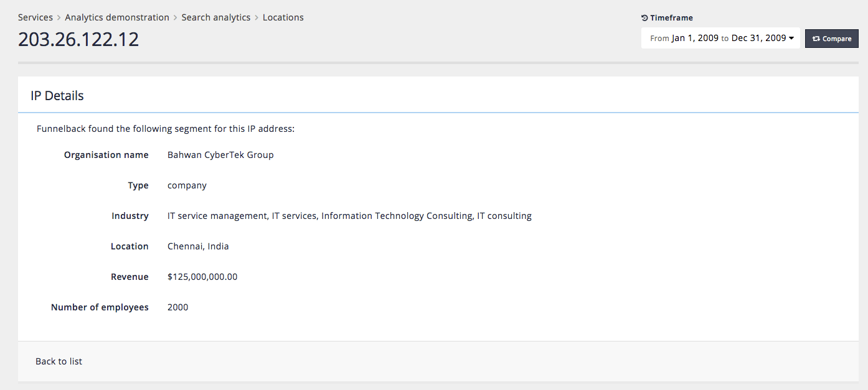Viewport: 868px width, 390px height.
Task: Click the breadcrumb chevron after Search analytics
Action: 257,18
